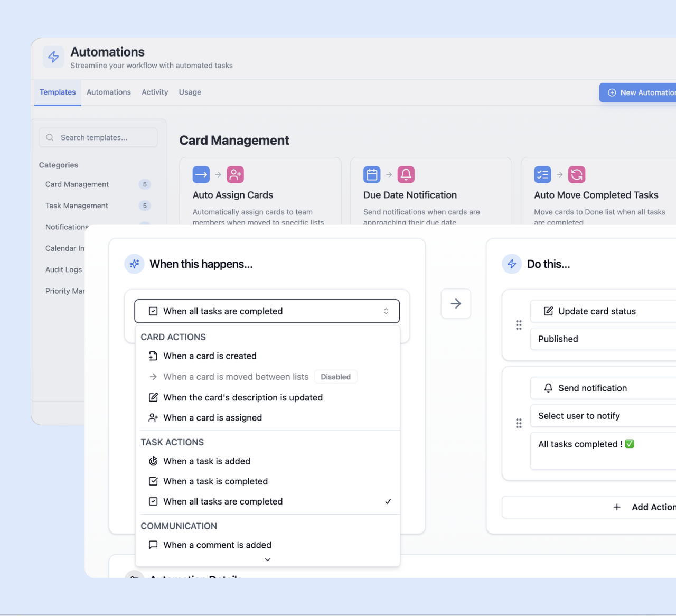Open the Select user to notify dropdown
This screenshot has width=676, height=616.
[x=603, y=416]
